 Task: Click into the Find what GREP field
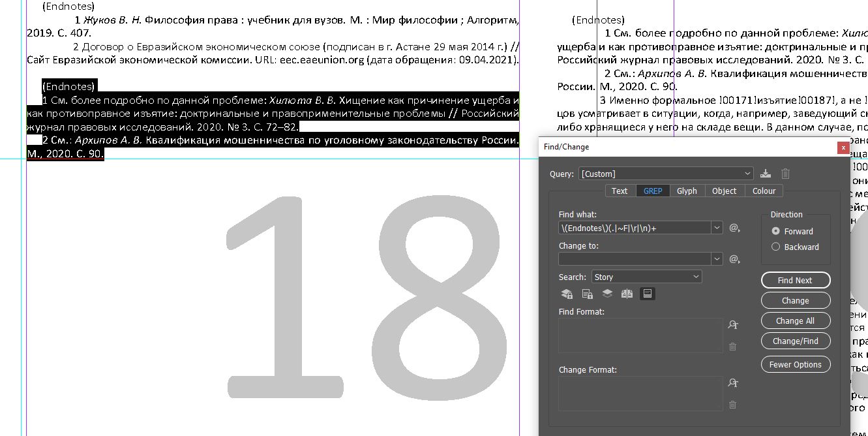tap(635, 228)
